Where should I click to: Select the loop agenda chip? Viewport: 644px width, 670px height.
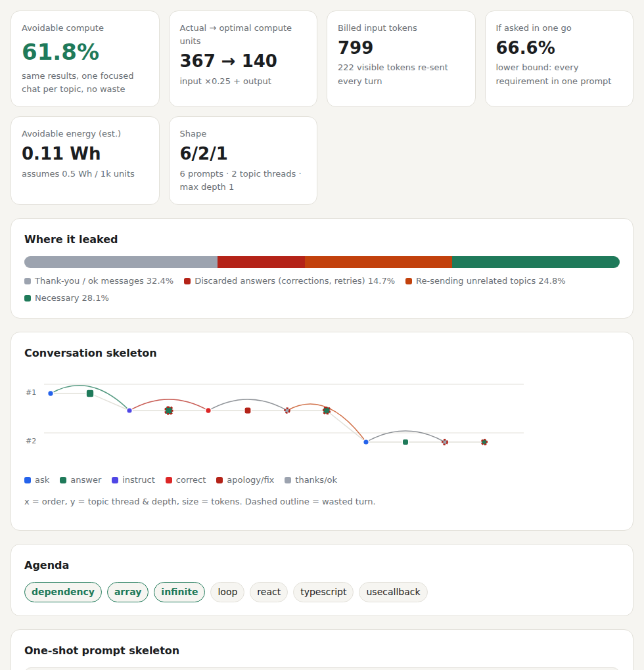click(x=227, y=592)
